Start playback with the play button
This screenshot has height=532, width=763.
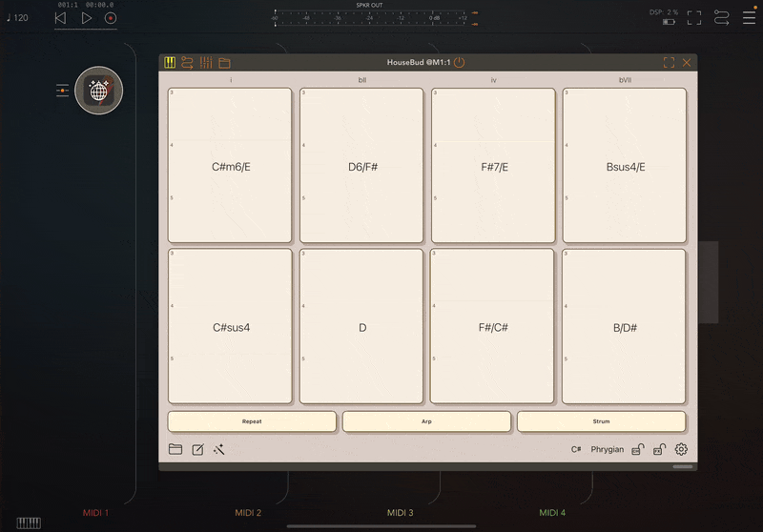click(x=86, y=18)
